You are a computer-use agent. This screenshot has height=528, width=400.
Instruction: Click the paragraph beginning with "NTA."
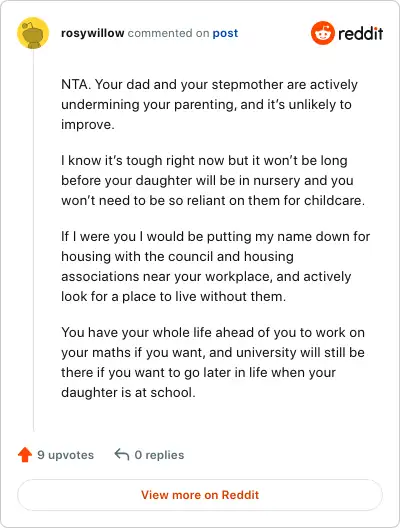pyautogui.click(x=209, y=104)
